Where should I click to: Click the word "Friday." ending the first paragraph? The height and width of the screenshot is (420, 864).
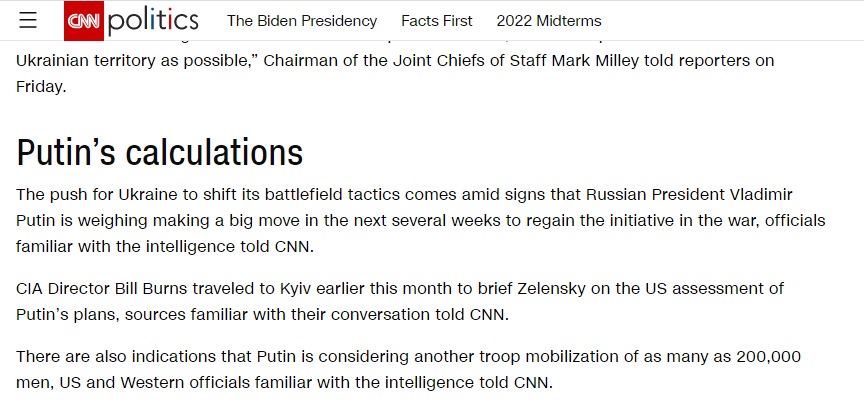[41, 87]
